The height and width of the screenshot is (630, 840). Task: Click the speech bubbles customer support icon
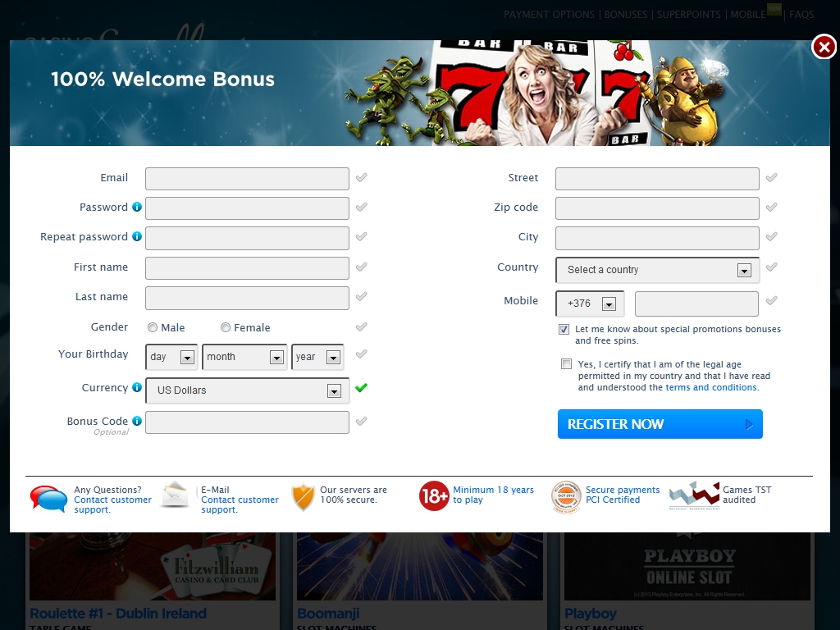click(48, 499)
